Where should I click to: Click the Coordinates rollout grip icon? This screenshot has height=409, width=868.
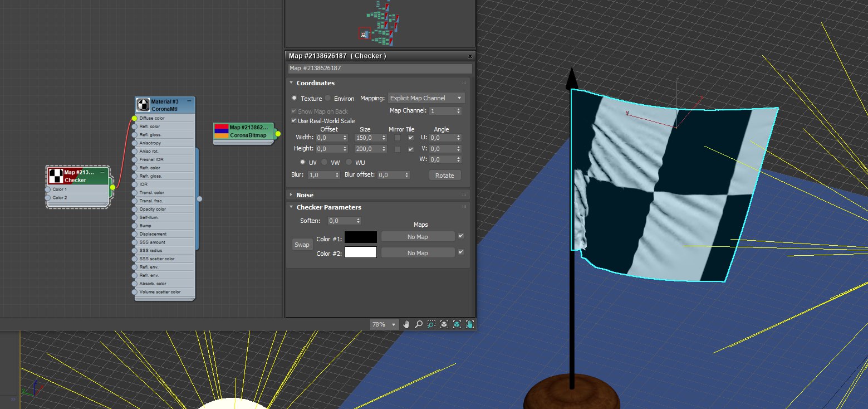pyautogui.click(x=464, y=82)
